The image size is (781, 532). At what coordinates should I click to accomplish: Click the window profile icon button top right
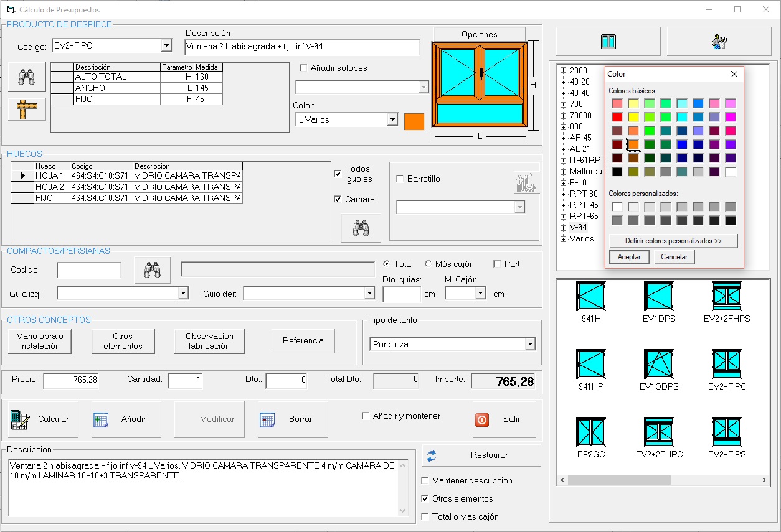pos(608,42)
